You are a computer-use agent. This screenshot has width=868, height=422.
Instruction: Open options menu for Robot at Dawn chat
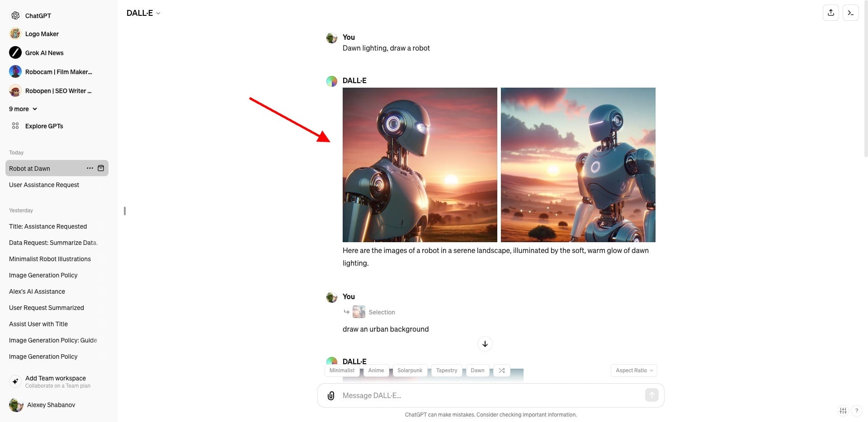click(90, 168)
